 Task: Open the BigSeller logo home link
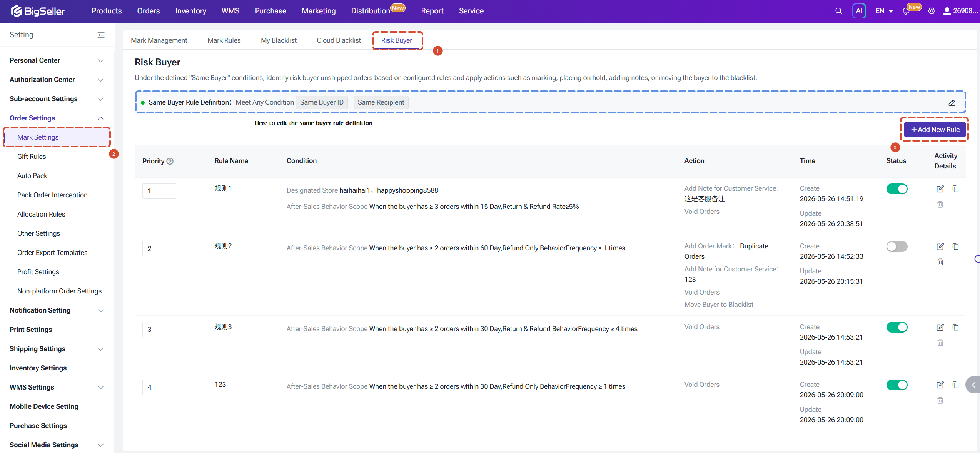[38, 11]
